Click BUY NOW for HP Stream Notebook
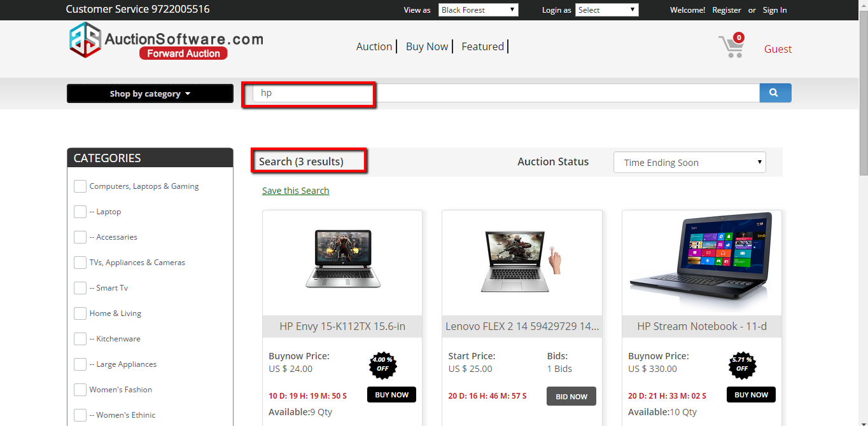This screenshot has width=868, height=426. click(752, 395)
